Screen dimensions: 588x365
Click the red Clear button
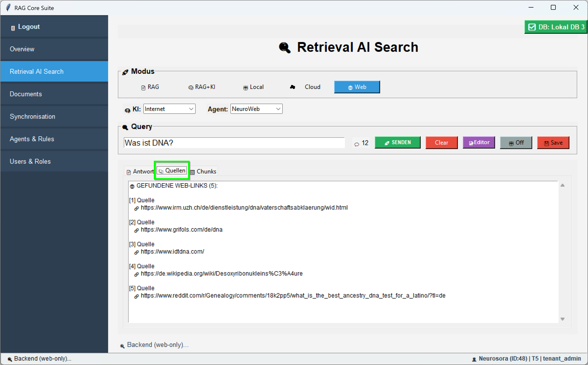coord(441,142)
